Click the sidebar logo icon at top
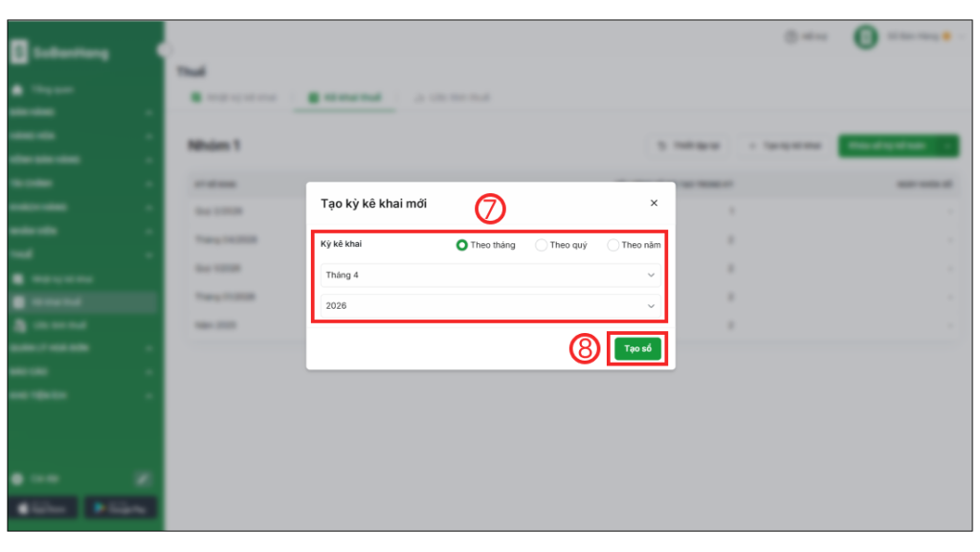The height and width of the screenshot is (552, 980). (x=18, y=54)
